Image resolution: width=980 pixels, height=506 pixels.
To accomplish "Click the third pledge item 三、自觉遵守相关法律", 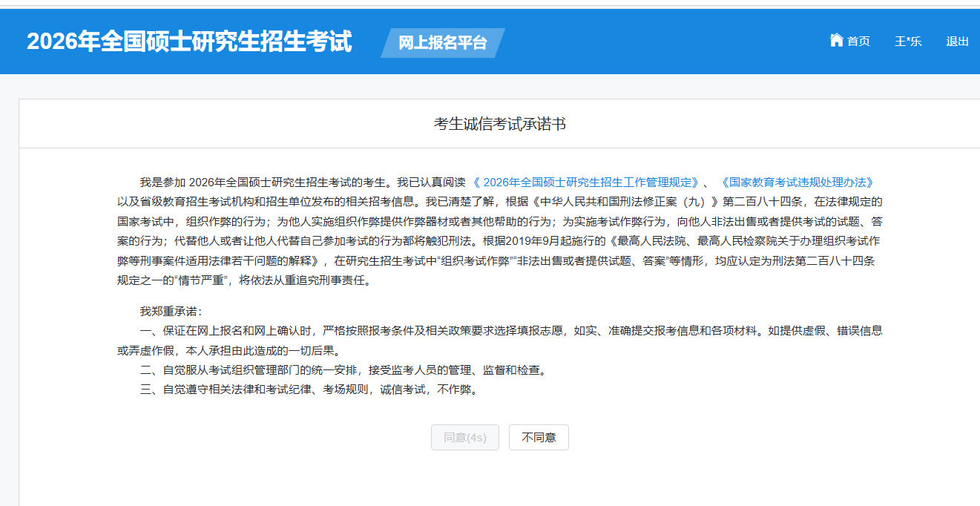I will click(x=308, y=389).
